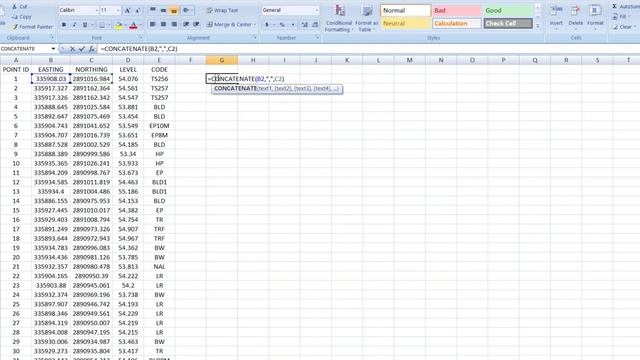Expand the Name Box dropdown arrow
Image resolution: width=640 pixels, height=360 pixels.
point(53,49)
